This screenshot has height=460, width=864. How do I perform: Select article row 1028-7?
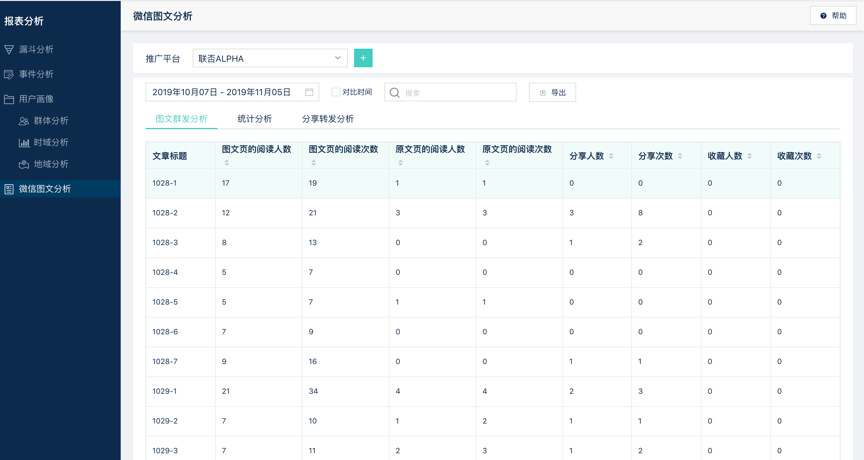click(x=493, y=361)
